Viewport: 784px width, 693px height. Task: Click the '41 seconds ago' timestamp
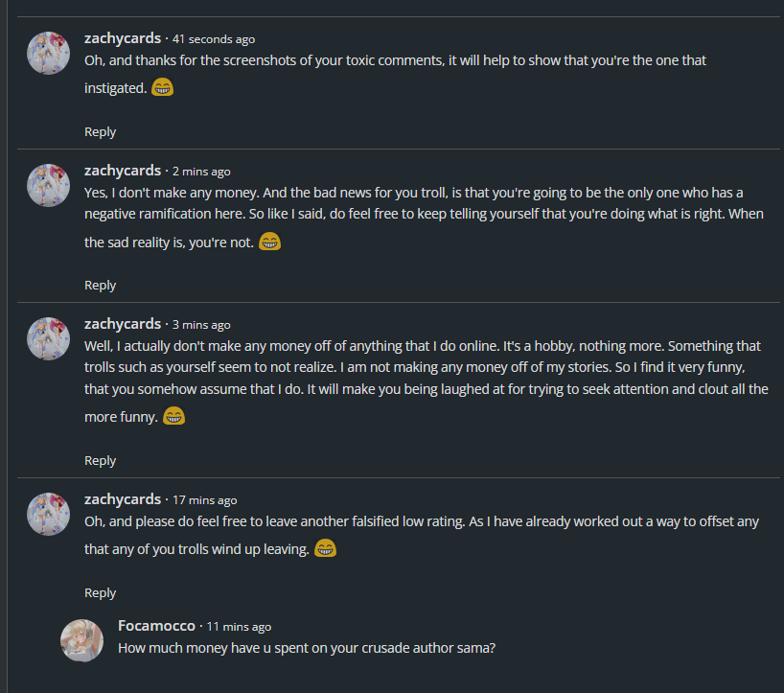coord(214,39)
